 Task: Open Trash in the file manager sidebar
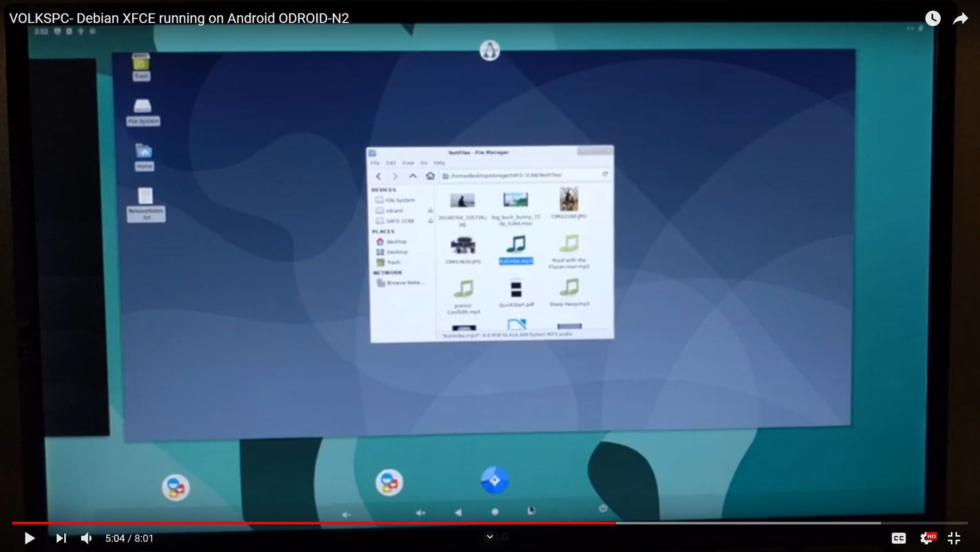388,262
